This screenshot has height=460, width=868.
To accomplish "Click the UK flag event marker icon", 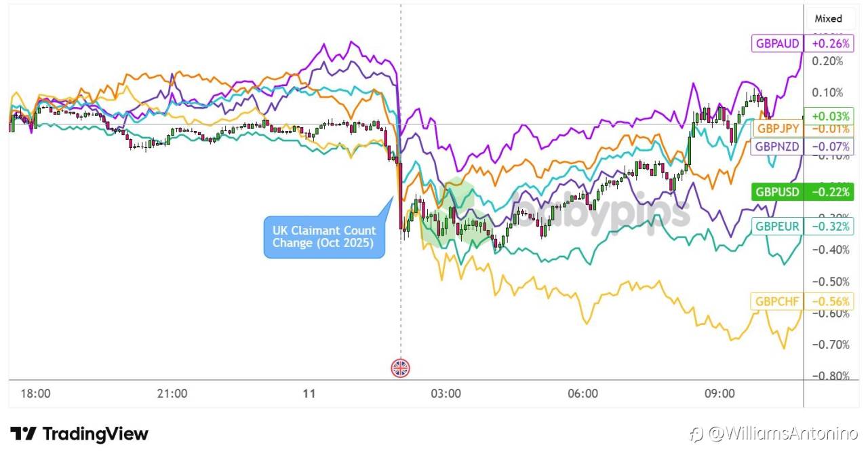I will click(x=401, y=368).
